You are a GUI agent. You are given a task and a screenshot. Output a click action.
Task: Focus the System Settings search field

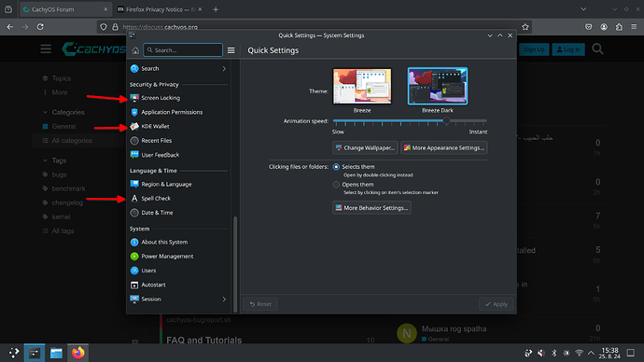(x=183, y=50)
